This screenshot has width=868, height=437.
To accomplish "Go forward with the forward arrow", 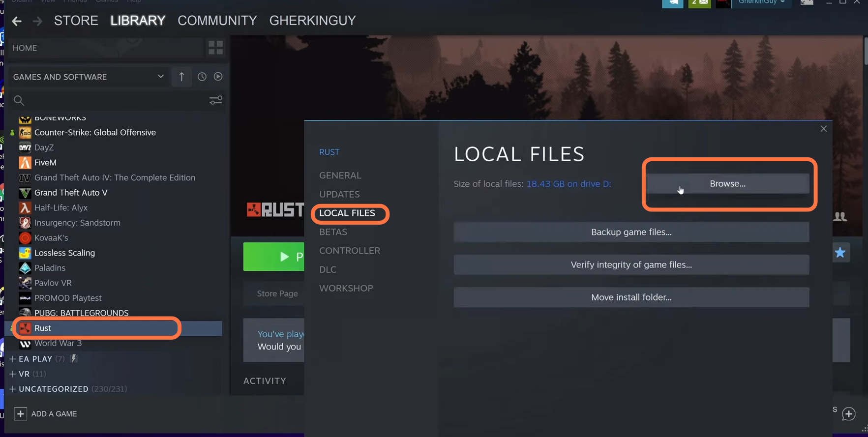I will 37,21.
